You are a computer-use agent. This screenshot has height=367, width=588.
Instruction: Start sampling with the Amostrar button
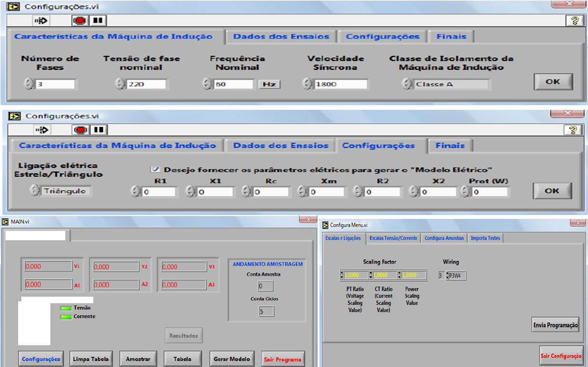point(138,359)
